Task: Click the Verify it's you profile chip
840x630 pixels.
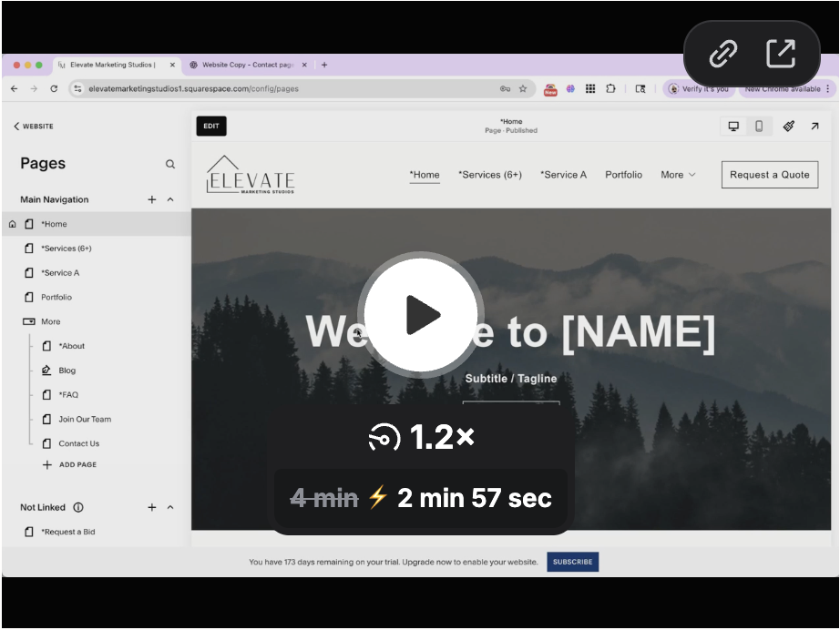Action: [699, 89]
